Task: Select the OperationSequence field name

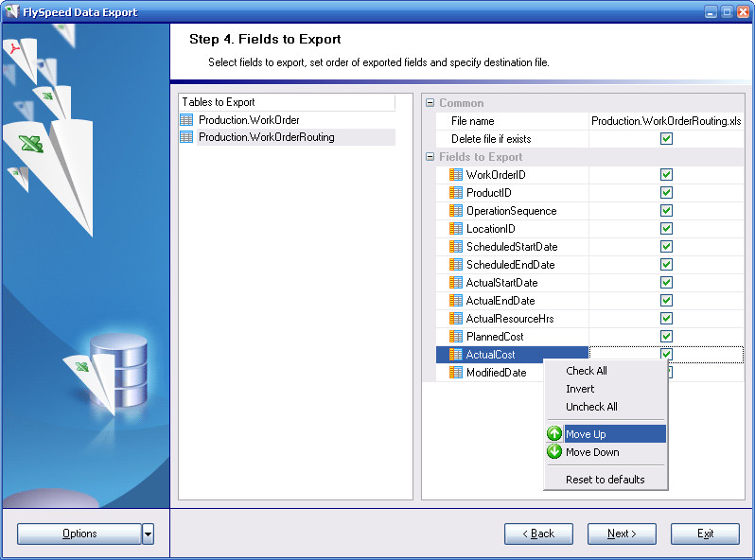Action: [x=511, y=210]
